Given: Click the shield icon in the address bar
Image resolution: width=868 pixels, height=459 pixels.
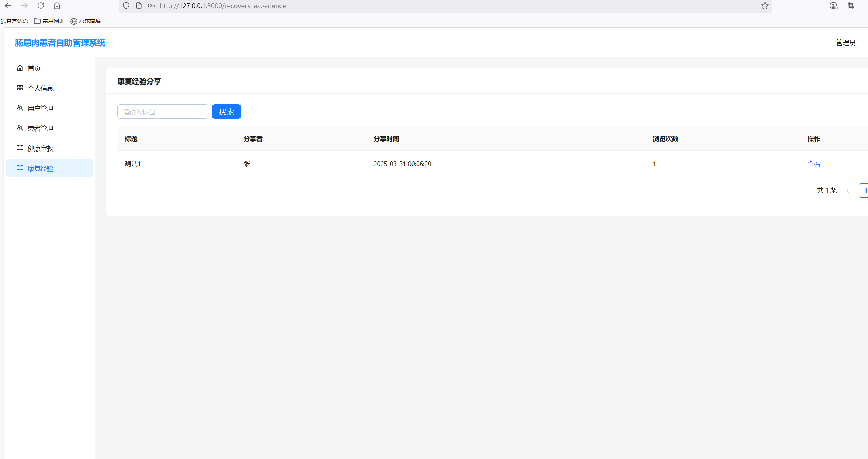Looking at the screenshot, I should point(126,5).
